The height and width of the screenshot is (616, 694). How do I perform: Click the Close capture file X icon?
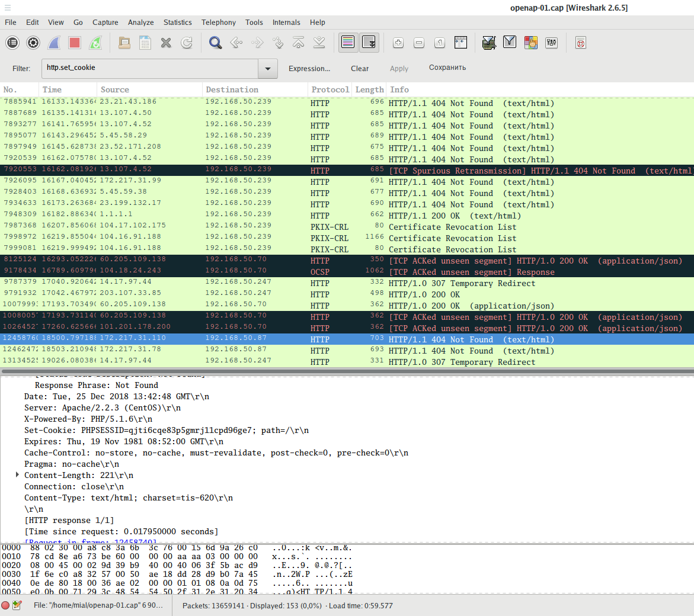(166, 43)
